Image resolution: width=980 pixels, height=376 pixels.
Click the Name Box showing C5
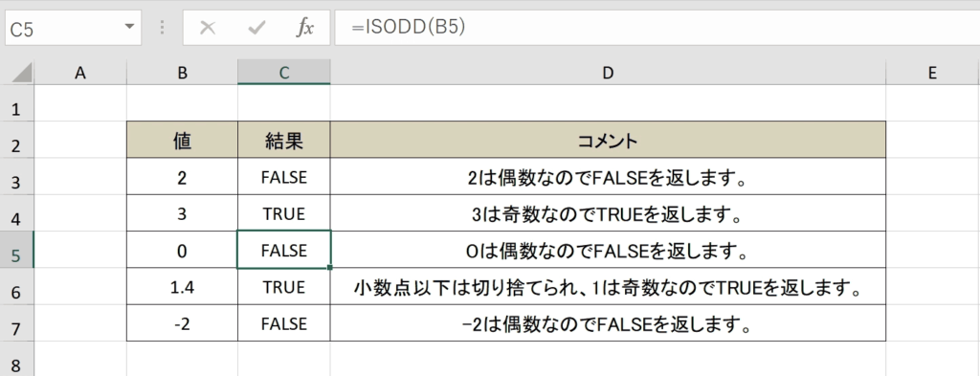[x=73, y=28]
